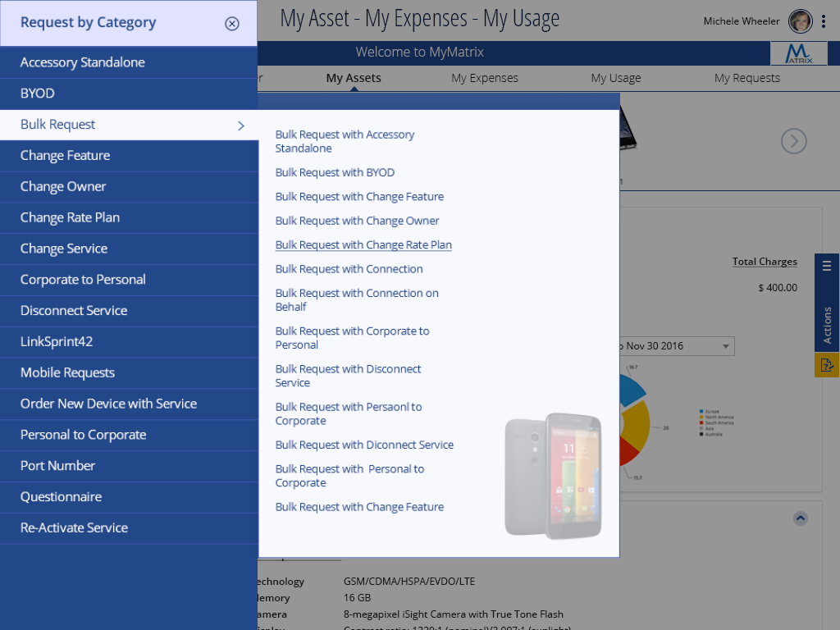The height and width of the screenshot is (630, 840).
Task: Click the GSM/CDMA/HSPA/EVDO/LTE technology value
Action: point(409,582)
